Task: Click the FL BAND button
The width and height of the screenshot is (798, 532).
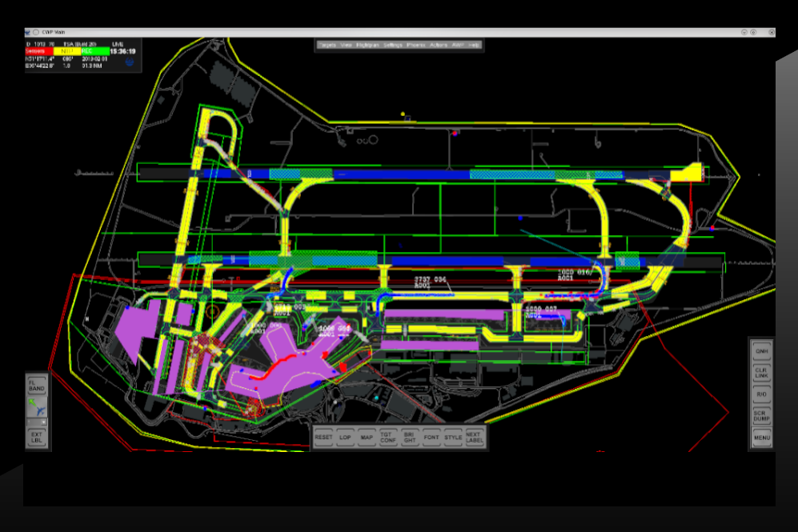Action: [36, 386]
